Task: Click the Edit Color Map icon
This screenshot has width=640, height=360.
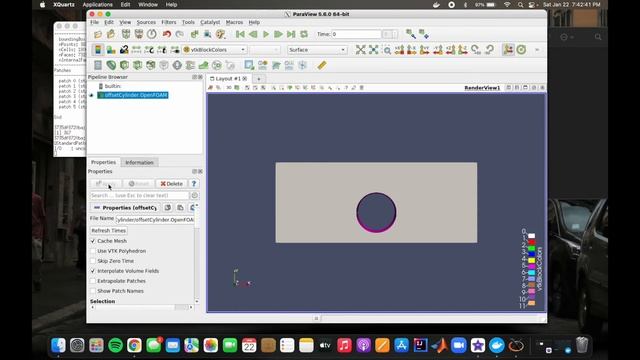Action: click(111, 50)
